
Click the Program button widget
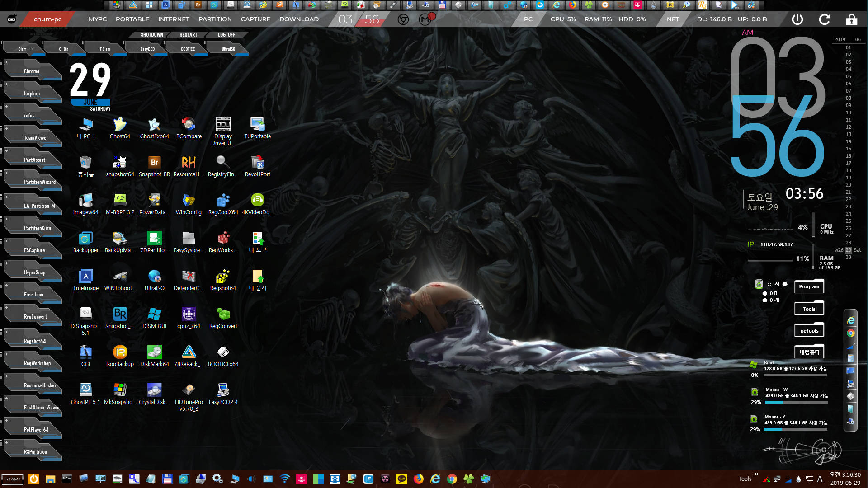tap(809, 286)
